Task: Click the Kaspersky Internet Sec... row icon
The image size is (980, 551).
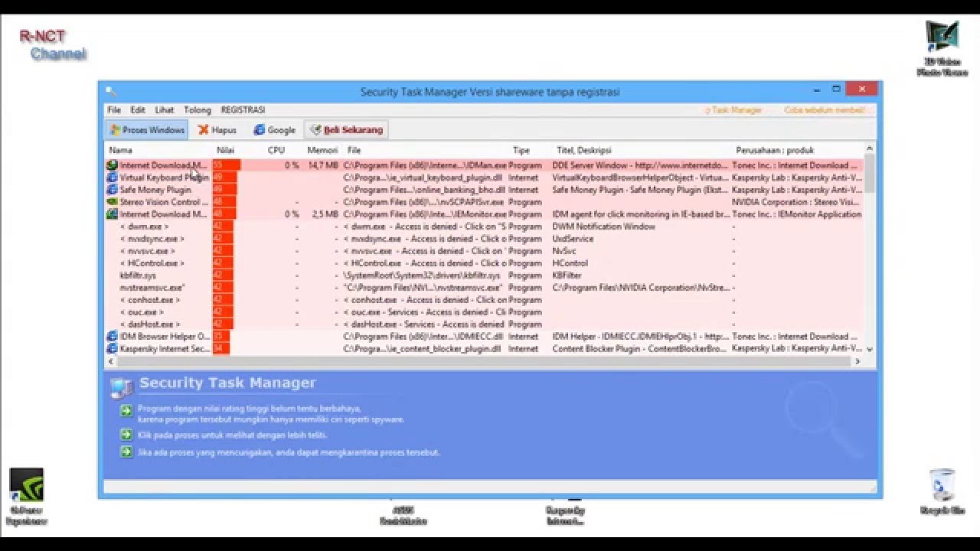Action: tap(112, 349)
